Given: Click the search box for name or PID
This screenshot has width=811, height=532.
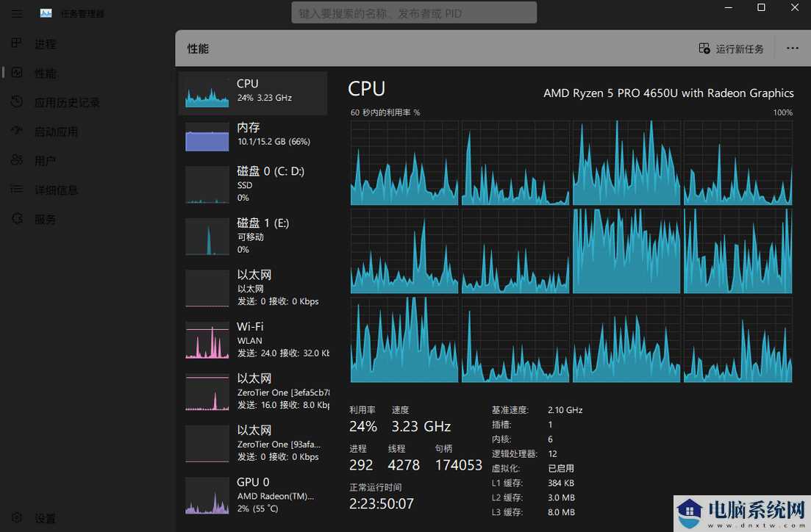Looking at the screenshot, I should [x=413, y=12].
